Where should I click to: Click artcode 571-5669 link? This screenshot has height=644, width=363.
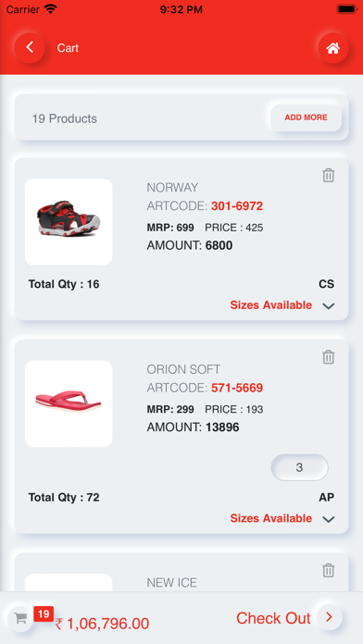237,388
